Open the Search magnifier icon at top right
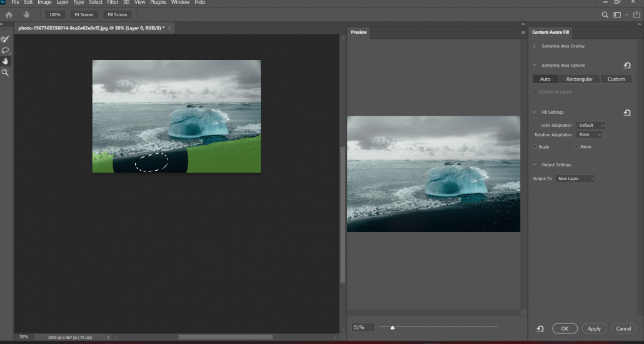The width and height of the screenshot is (644, 344). [605, 15]
